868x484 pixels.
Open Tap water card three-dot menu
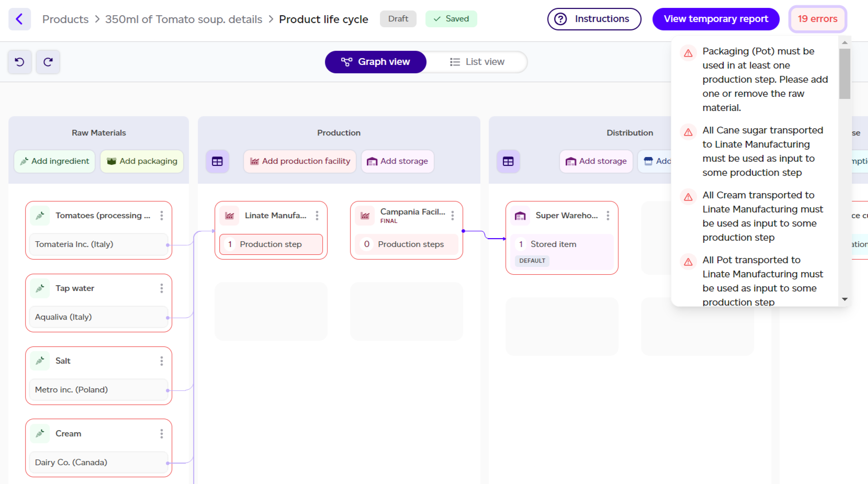pos(162,288)
